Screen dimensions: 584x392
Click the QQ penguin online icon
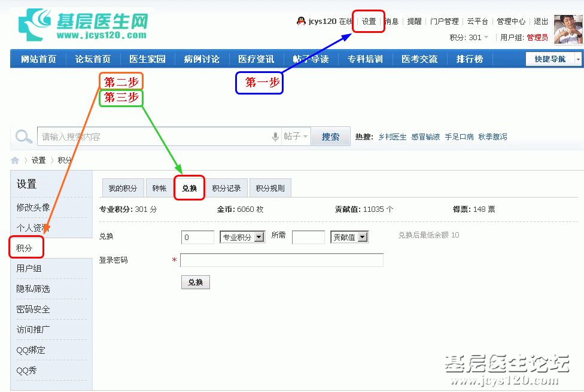301,21
